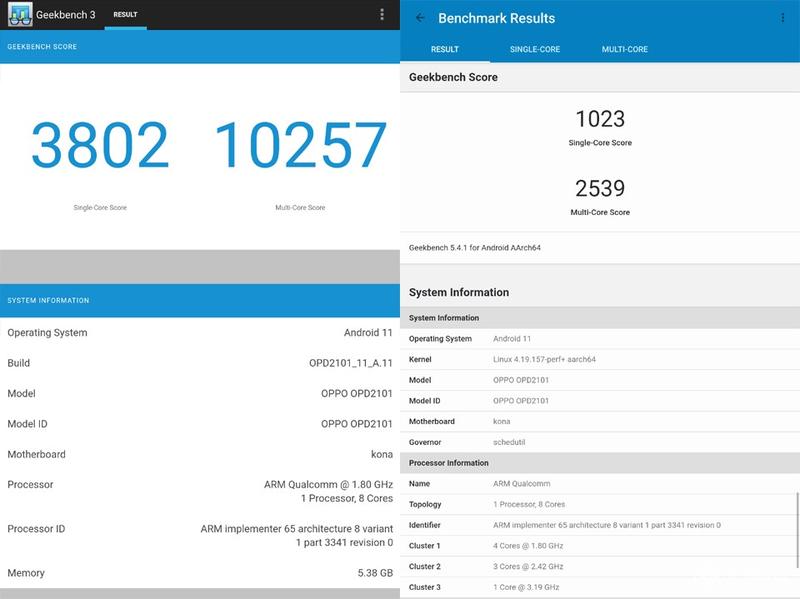Click the build value 'OPD2101_11_A.11'
This screenshot has width=800, height=599.
[351, 363]
